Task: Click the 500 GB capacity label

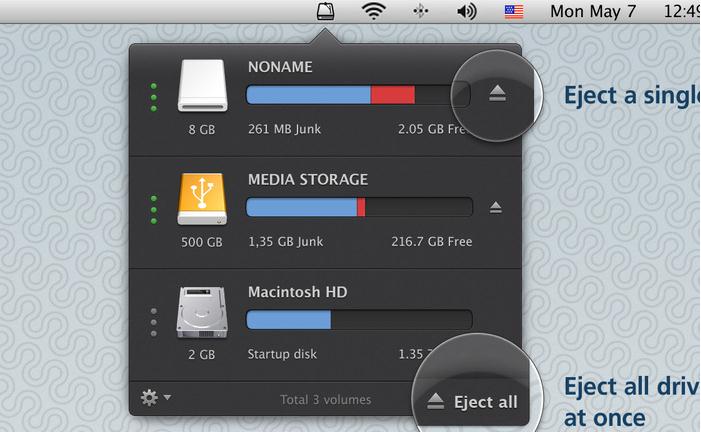Action: point(202,242)
